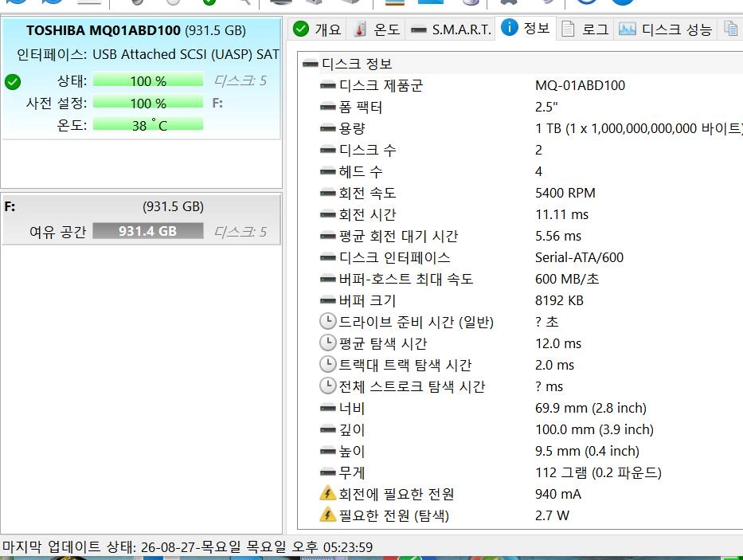This screenshot has height=560, width=743.
Task: Click the clock icon beside 트랙대 트랙 탐색 시간
Action: (327, 364)
